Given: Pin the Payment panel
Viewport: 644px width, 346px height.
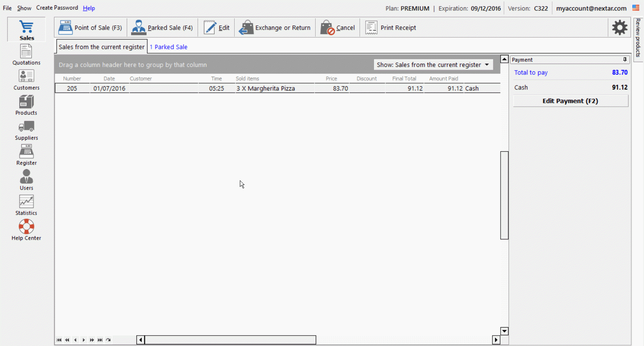Looking at the screenshot, I should pos(625,59).
